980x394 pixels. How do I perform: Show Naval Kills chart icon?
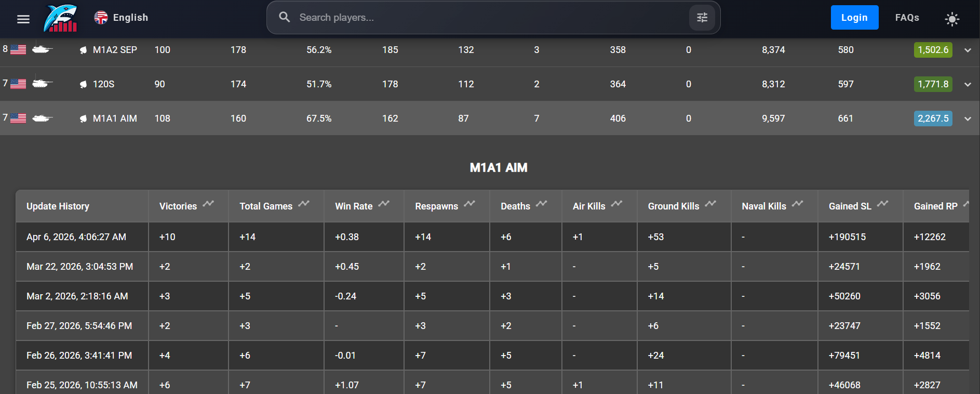click(797, 204)
